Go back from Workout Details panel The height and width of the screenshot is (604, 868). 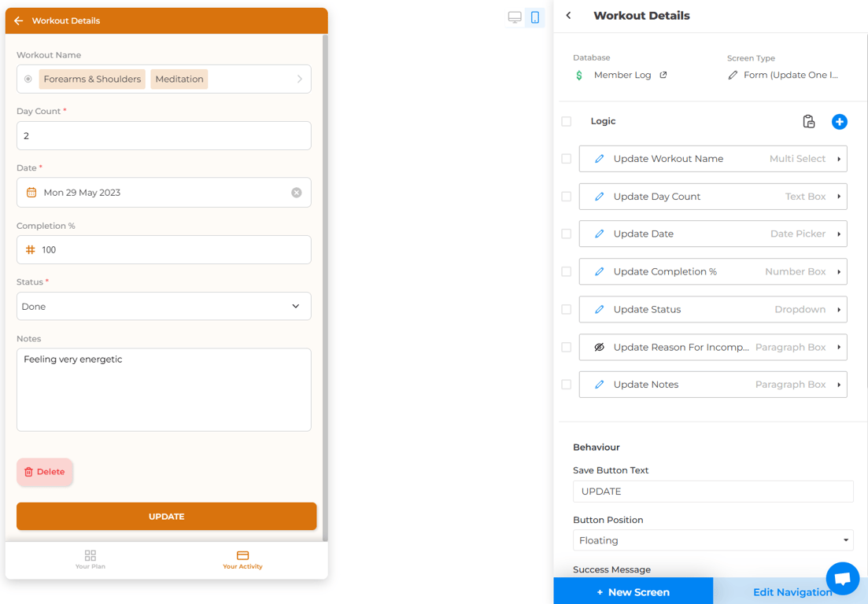point(568,16)
